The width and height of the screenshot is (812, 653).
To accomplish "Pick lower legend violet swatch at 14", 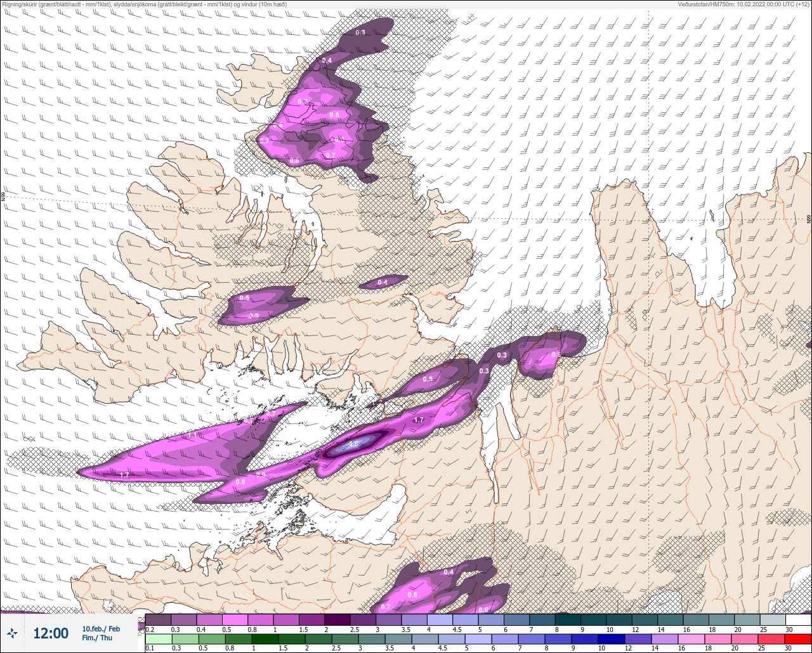I will (664, 639).
